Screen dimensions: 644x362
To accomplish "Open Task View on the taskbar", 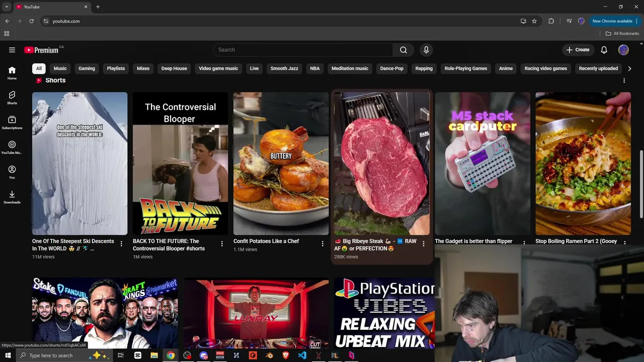I will point(121,355).
